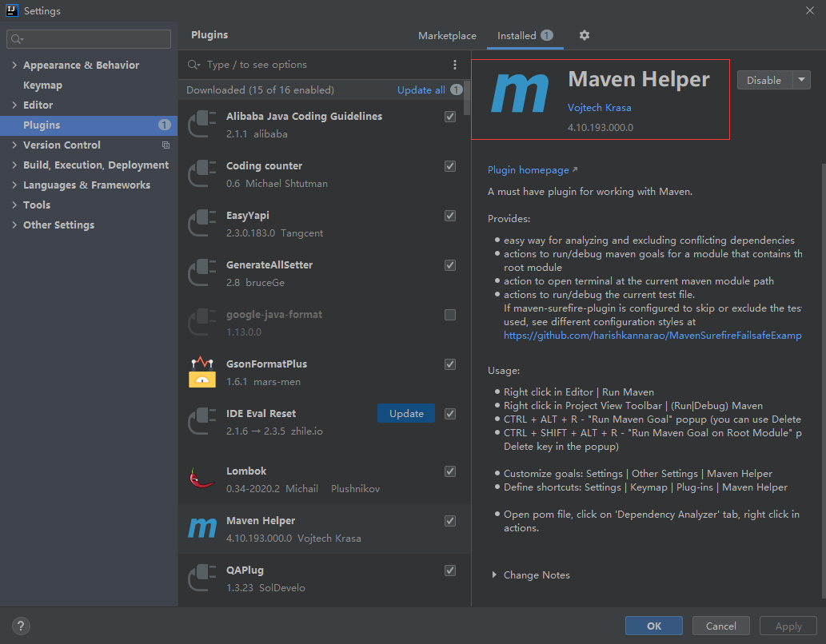The width and height of the screenshot is (826, 644).
Task: Expand Appearance & Behavior settings
Action: 14,65
